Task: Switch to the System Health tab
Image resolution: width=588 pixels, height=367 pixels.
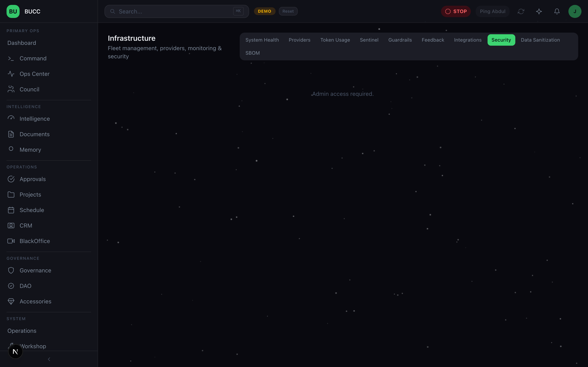Action: click(262, 40)
